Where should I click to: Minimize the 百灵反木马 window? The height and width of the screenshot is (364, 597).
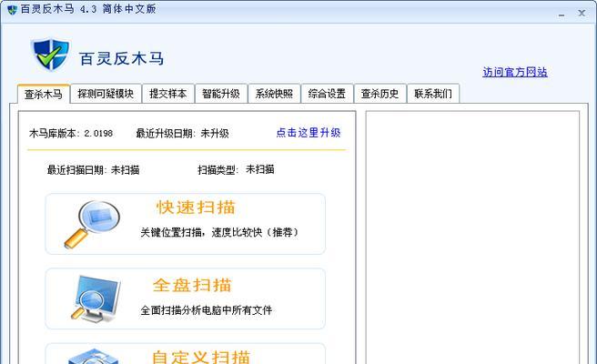coord(562,14)
